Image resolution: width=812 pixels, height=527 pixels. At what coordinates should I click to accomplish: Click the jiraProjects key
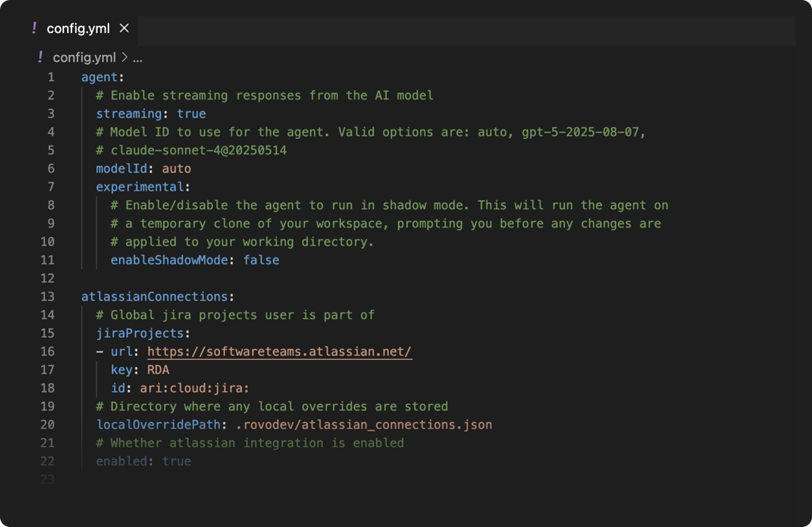(x=140, y=333)
